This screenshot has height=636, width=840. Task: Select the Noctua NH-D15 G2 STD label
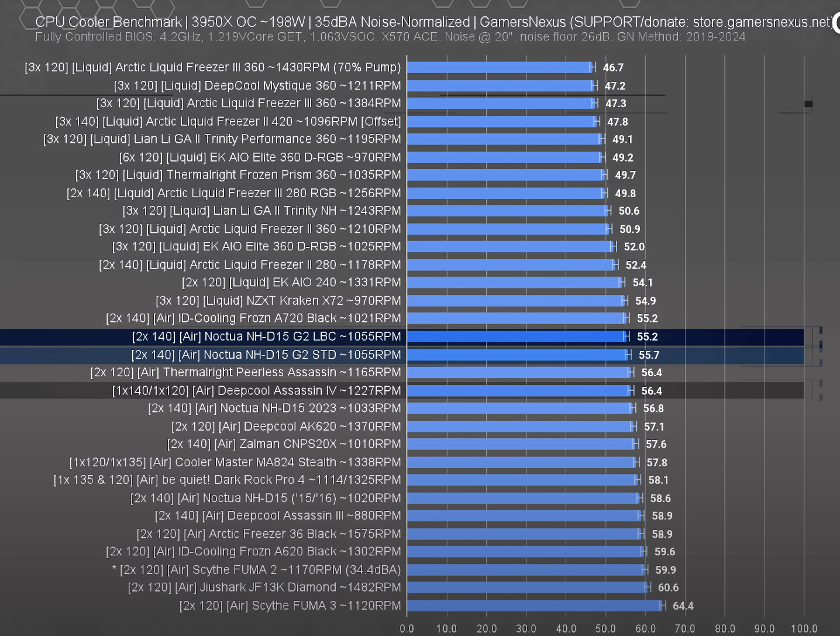pyautogui.click(x=266, y=355)
